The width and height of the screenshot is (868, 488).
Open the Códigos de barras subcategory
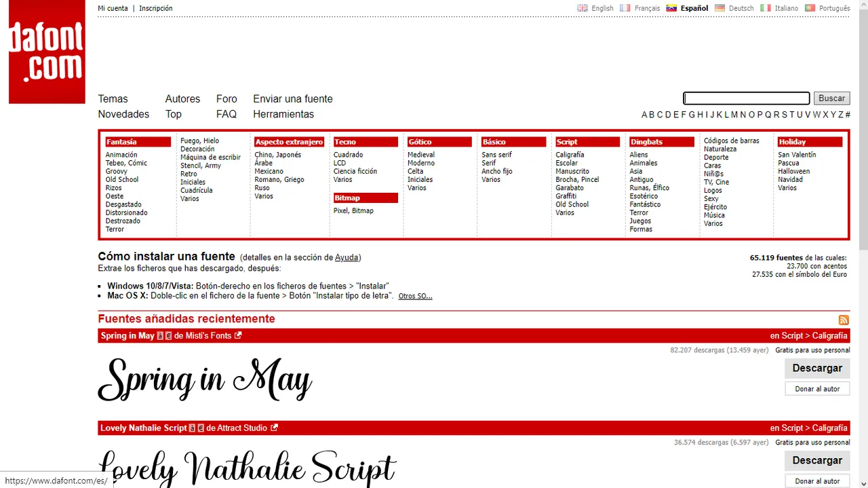pyautogui.click(x=732, y=140)
